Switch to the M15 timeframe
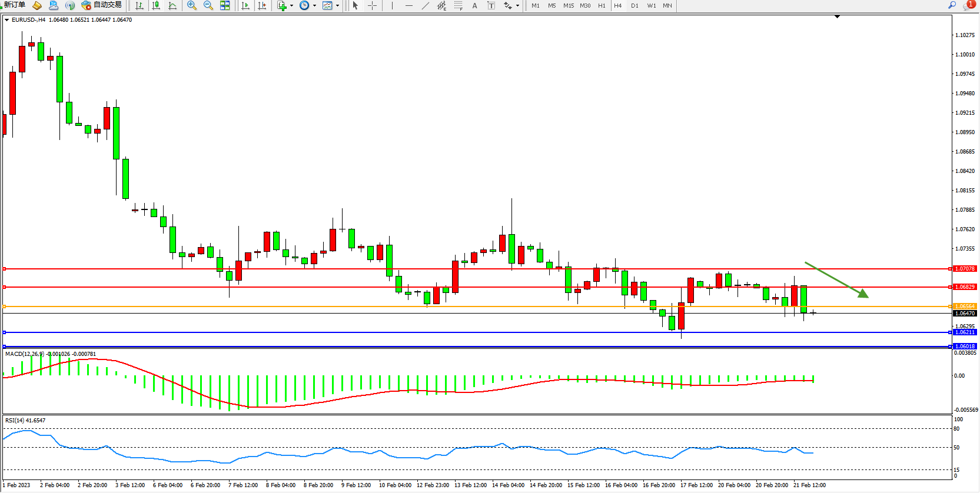 [x=568, y=5]
